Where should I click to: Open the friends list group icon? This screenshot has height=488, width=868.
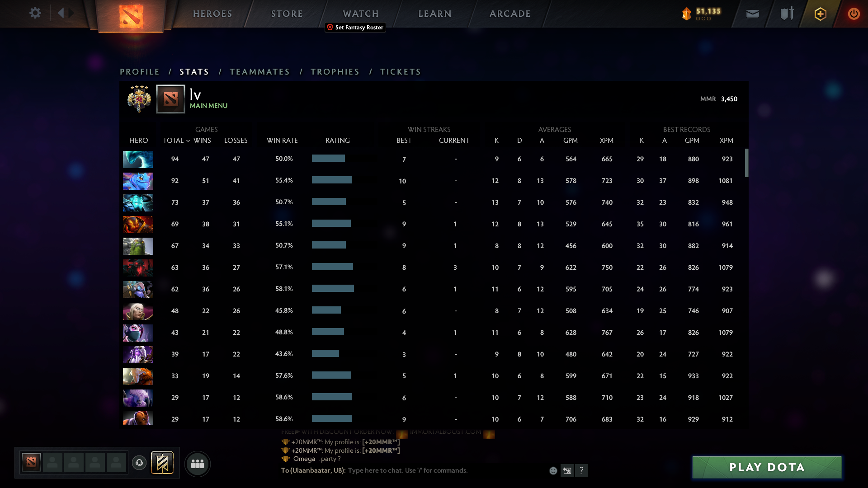[x=198, y=464]
